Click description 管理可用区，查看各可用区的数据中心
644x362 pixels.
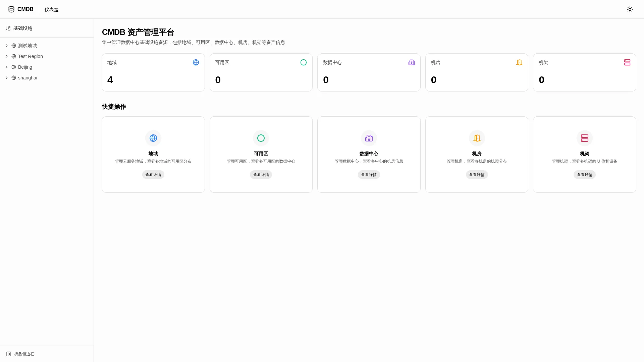[261, 161]
